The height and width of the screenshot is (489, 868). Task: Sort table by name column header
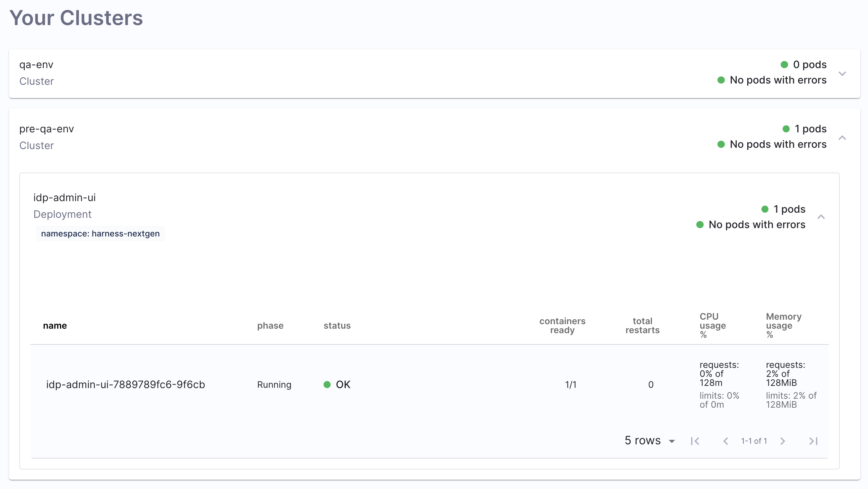[55, 325]
